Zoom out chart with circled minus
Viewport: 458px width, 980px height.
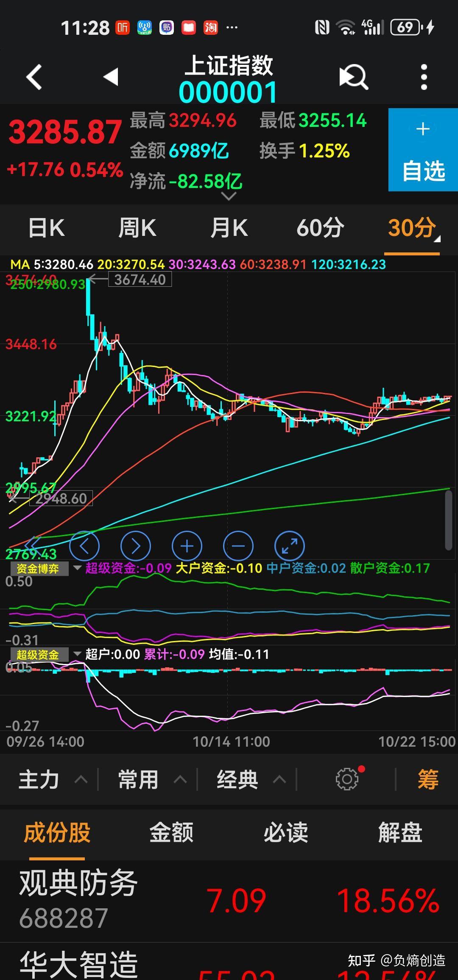tap(238, 546)
